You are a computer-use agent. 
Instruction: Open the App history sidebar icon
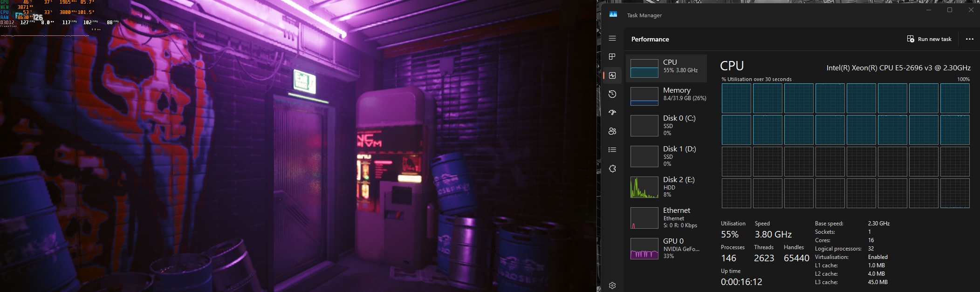click(612, 94)
